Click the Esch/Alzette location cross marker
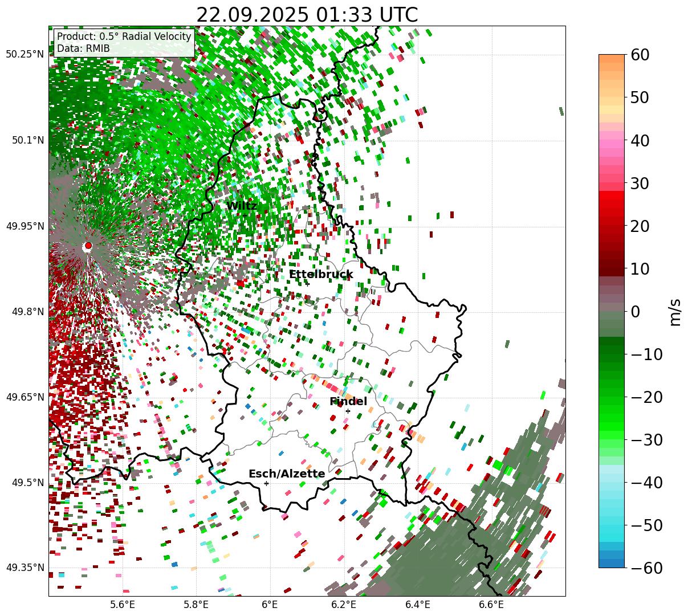 coord(266,483)
